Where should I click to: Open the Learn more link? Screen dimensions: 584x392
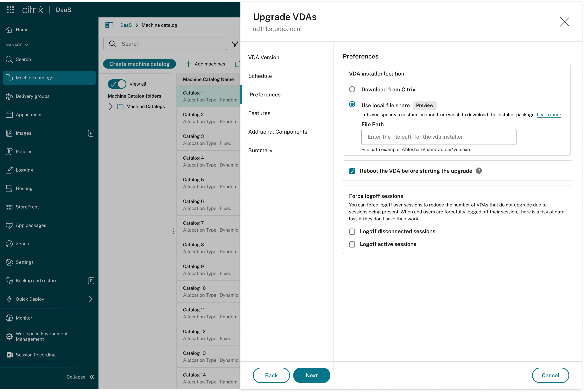[549, 114]
